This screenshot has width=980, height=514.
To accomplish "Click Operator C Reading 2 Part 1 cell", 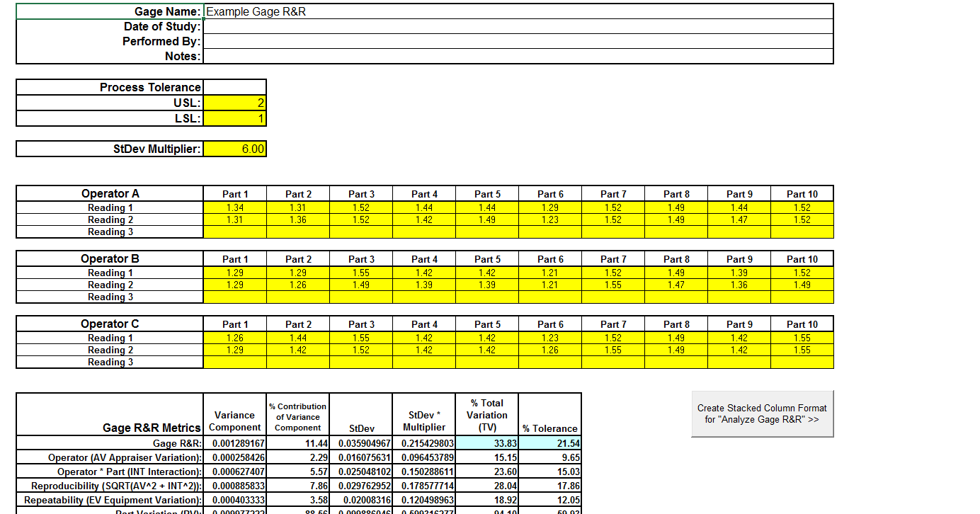I will click(235, 350).
